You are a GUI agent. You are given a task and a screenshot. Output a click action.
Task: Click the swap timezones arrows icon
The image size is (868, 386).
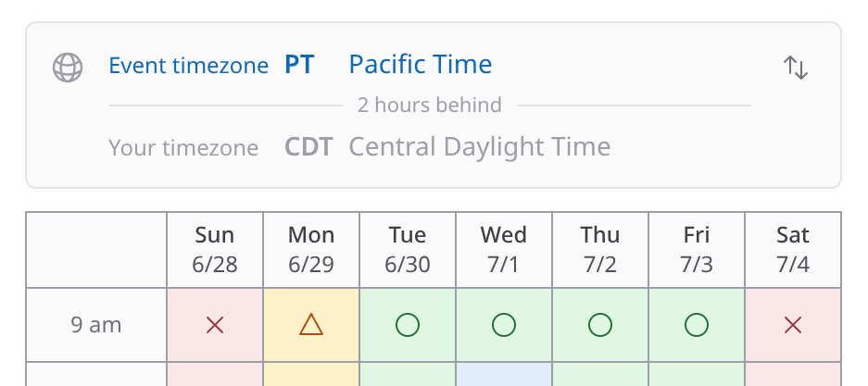(x=796, y=68)
